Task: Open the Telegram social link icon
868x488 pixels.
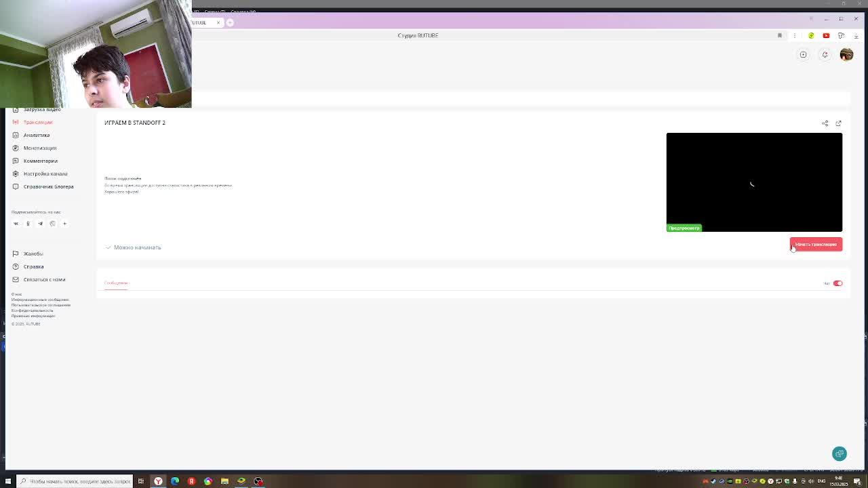Action: [40, 224]
